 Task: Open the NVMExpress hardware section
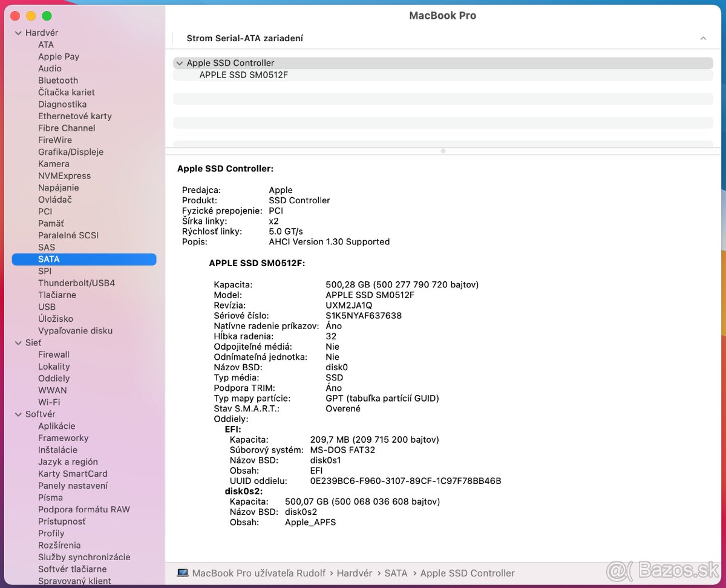(64, 175)
